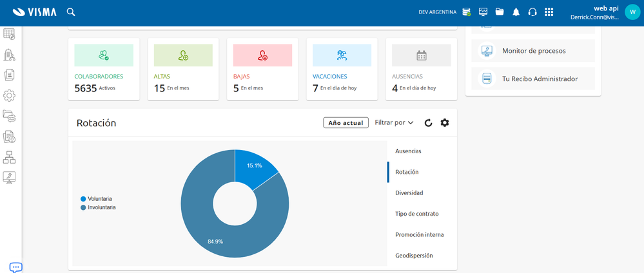Open the search magnifier in header
The width and height of the screenshot is (644, 273).
(71, 12)
